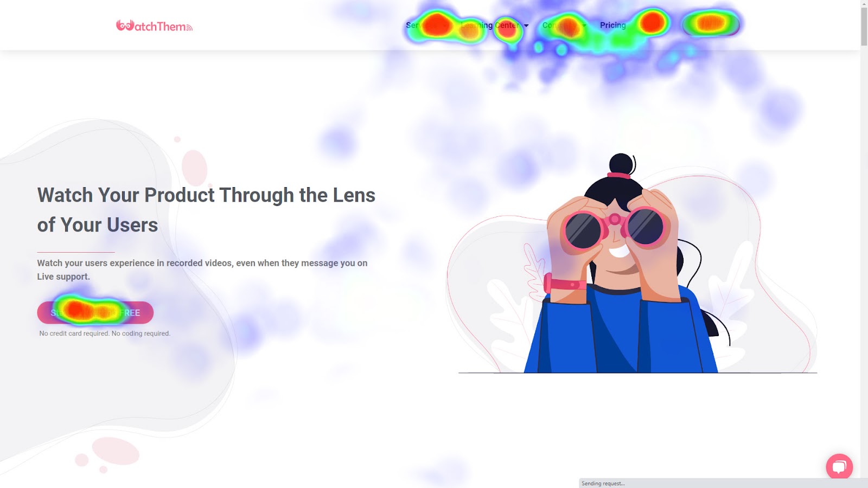
Task: Click the 'Watch your users experience' subtitle paragraph
Action: (x=202, y=269)
